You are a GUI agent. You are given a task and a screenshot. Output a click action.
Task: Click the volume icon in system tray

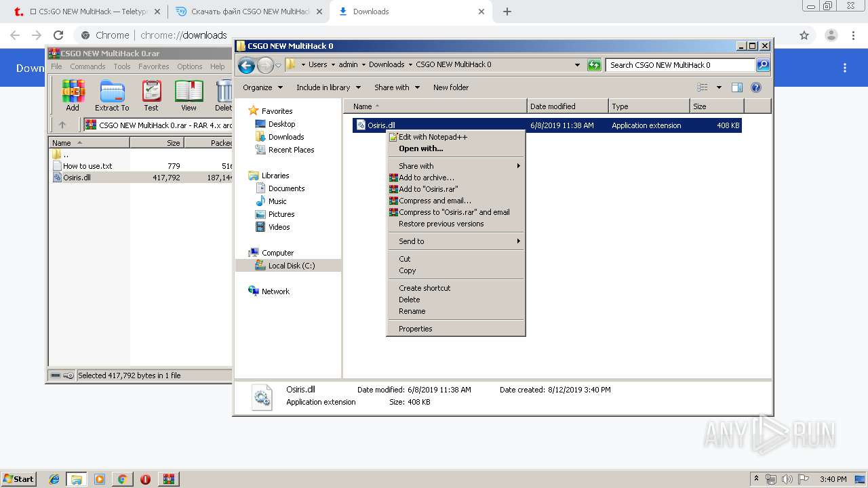[787, 479]
